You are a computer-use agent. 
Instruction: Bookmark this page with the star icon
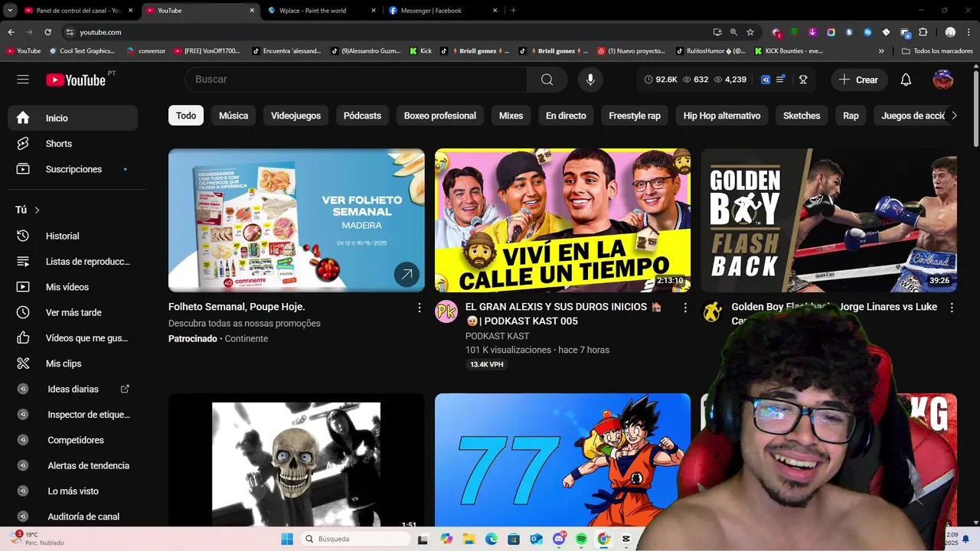tap(750, 32)
